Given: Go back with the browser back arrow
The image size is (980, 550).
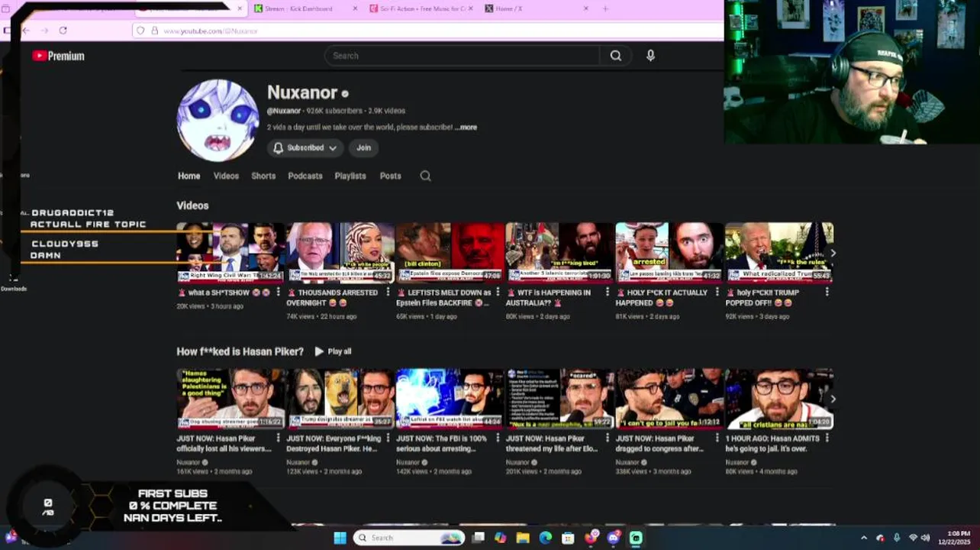Looking at the screenshot, I should [26, 31].
